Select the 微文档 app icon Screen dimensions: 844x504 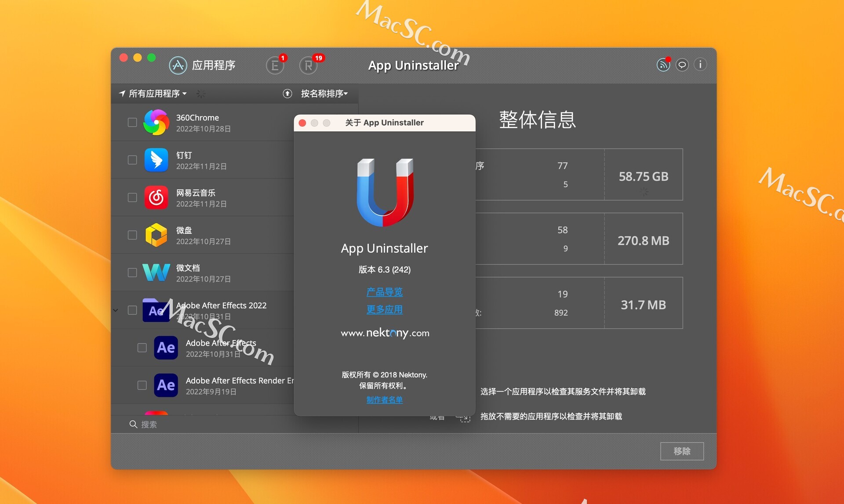(156, 272)
